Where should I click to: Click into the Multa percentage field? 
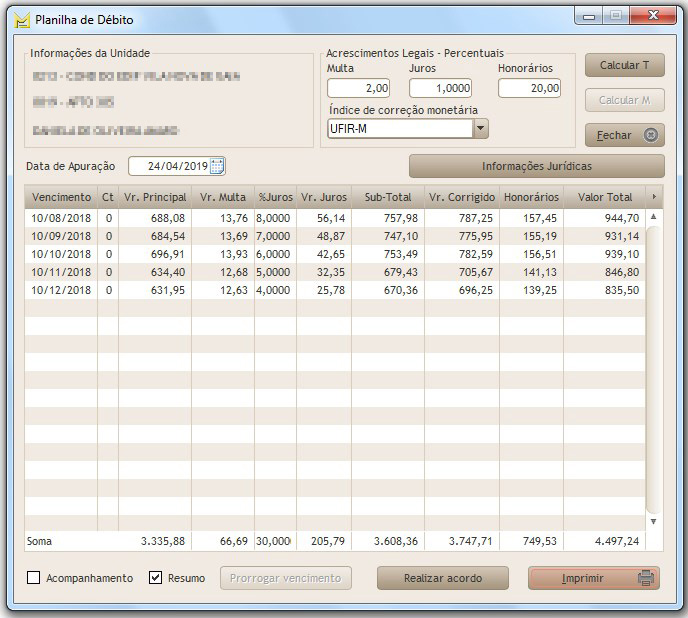[358, 88]
